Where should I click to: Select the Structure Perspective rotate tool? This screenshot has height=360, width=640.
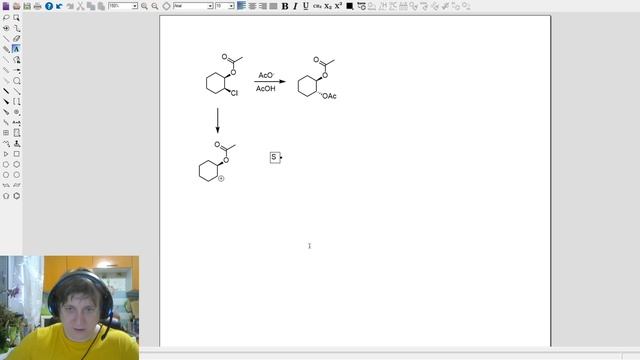[x=6, y=28]
